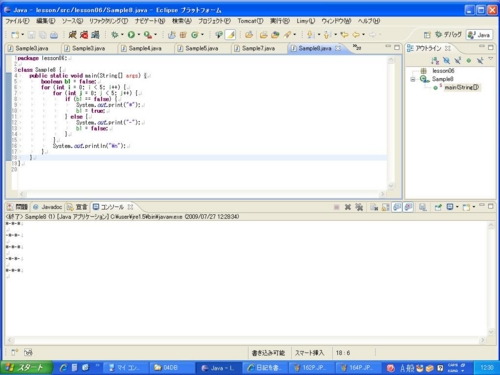Open the Tomcat menu
This screenshot has width=500, height=375.
(x=250, y=21)
